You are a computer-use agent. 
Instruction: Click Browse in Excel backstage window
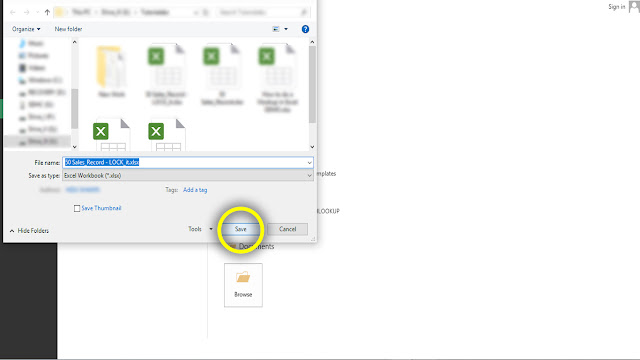tap(243, 285)
